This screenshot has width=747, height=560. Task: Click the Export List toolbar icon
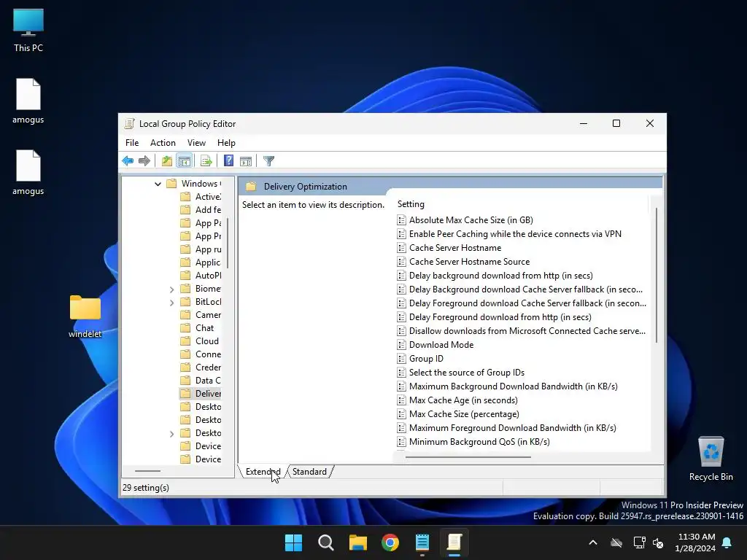point(206,161)
